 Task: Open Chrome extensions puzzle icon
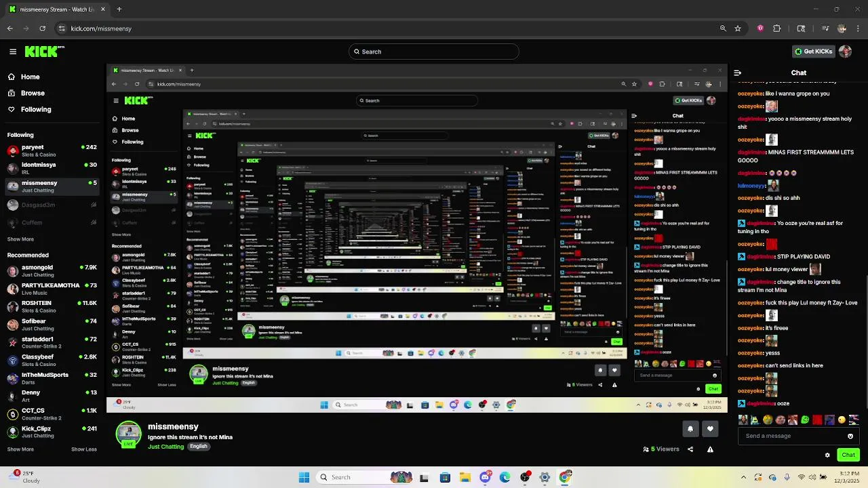coord(777,28)
